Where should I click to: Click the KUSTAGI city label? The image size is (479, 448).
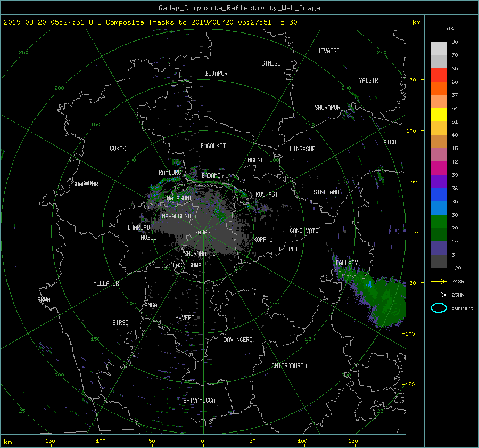coord(267,194)
